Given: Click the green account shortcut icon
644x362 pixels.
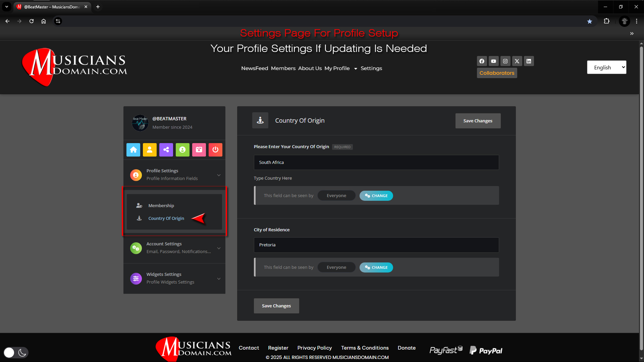Looking at the screenshot, I should 182,150.
